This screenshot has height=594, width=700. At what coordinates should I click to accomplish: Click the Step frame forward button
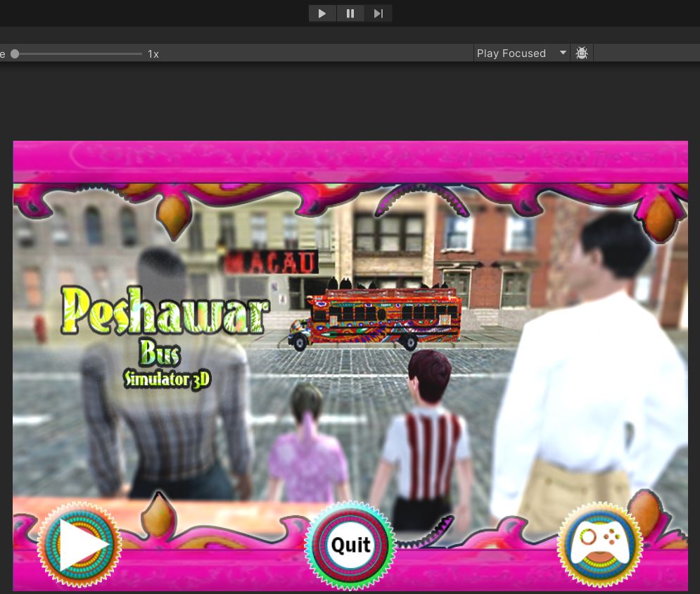click(378, 13)
